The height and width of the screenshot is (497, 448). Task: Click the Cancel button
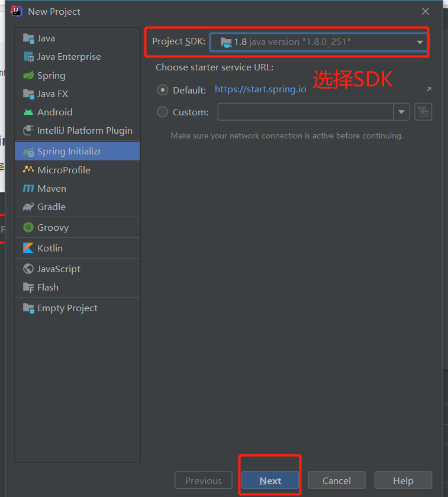337,480
